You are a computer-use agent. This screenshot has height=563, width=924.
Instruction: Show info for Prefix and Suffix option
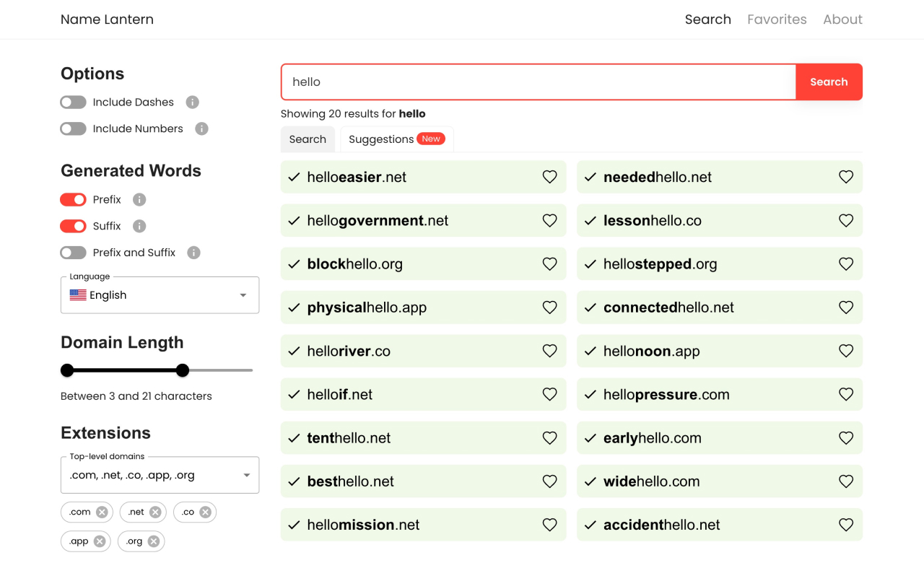click(x=193, y=253)
